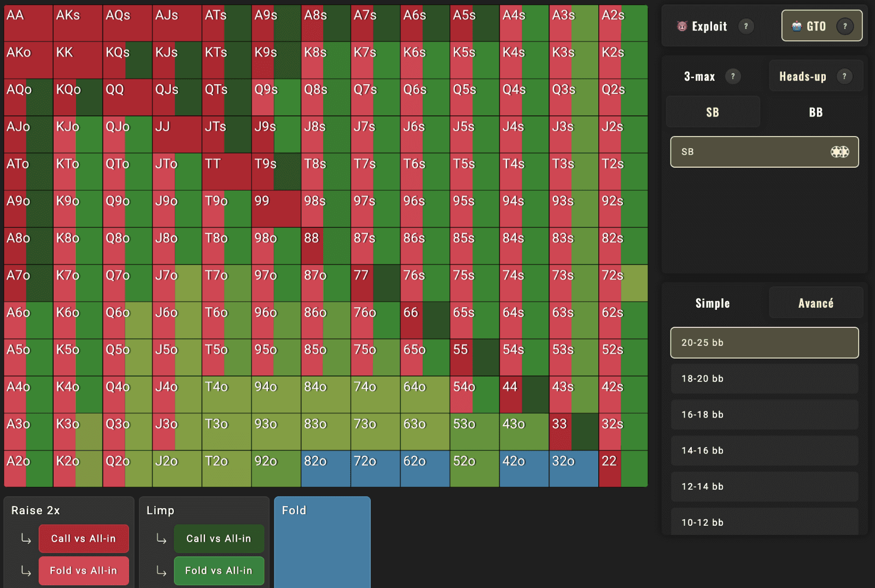This screenshot has width=875, height=588.
Task: Click the question mark beside 3-max
Action: pyautogui.click(x=734, y=76)
